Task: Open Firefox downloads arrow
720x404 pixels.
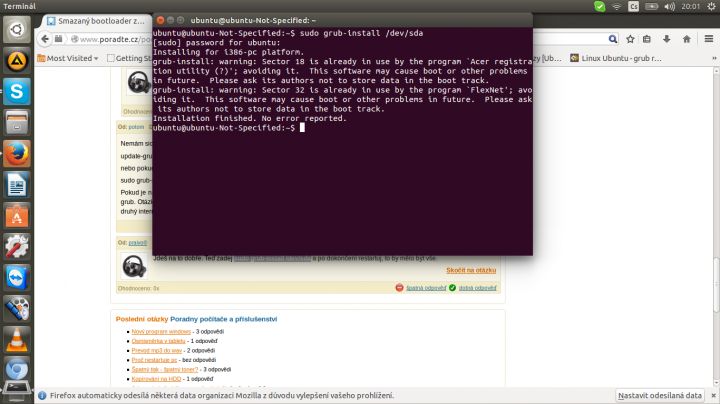Action: click(x=667, y=39)
